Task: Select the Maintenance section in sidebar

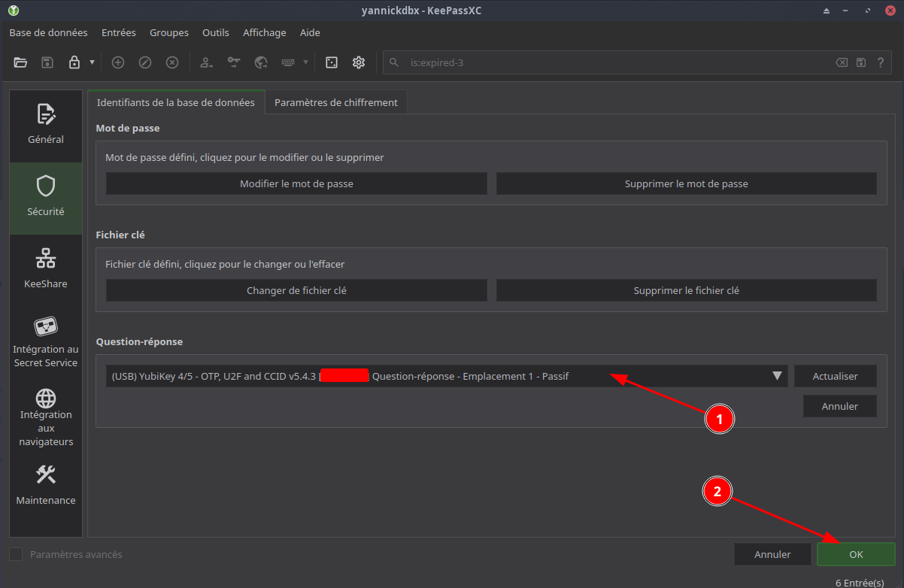Action: tap(46, 485)
